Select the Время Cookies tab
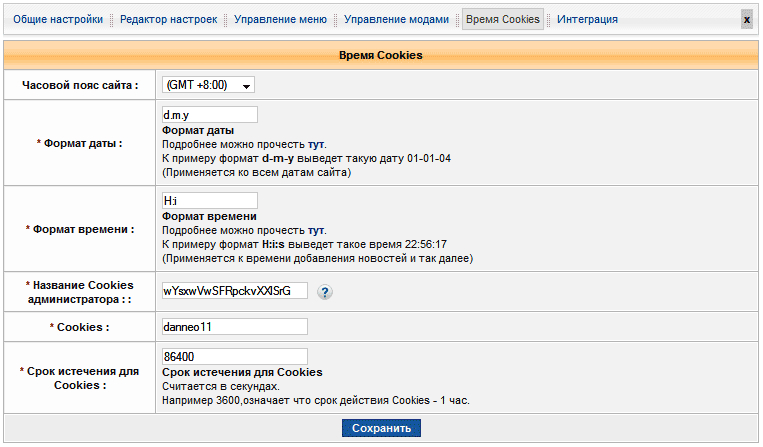Screen dimensions: 763x447 [503, 19]
